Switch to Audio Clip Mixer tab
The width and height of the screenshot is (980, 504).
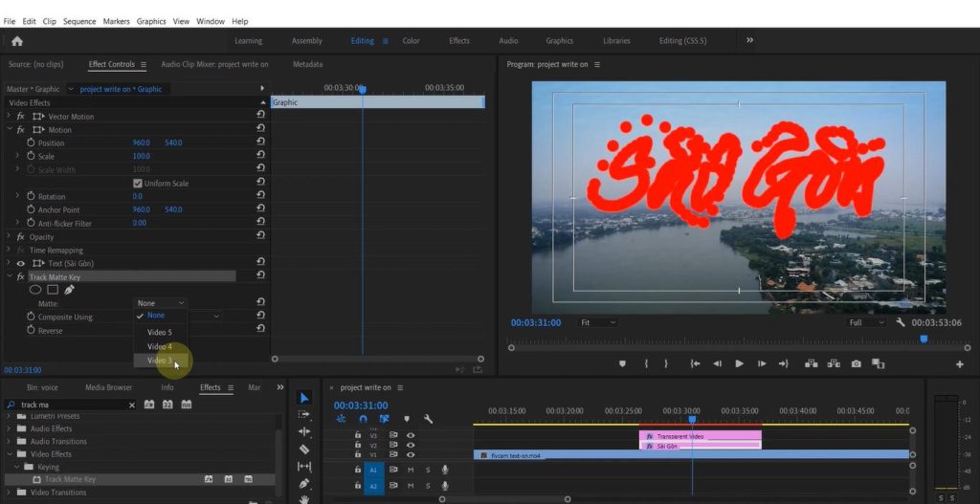[x=214, y=64]
